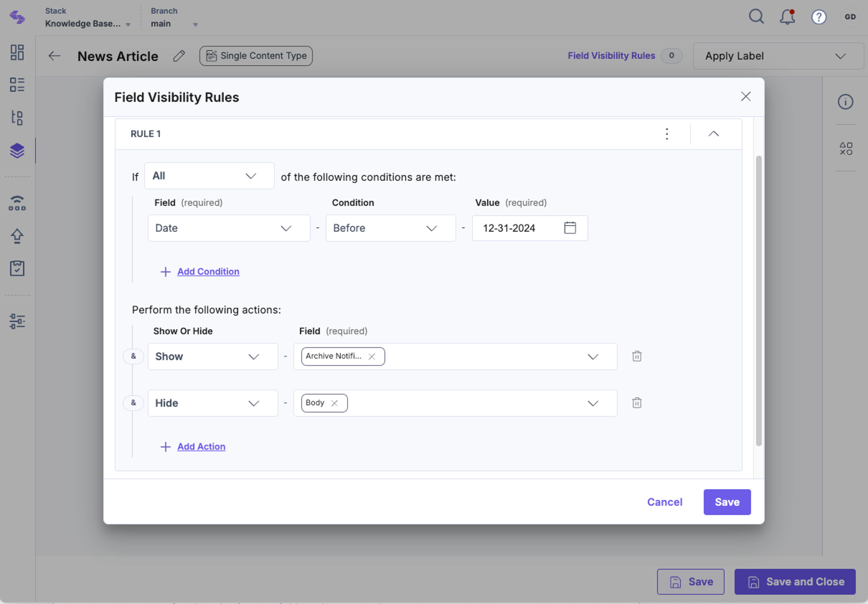This screenshot has width=868, height=604.
Task: Click the News Article title text
Action: pyautogui.click(x=118, y=56)
